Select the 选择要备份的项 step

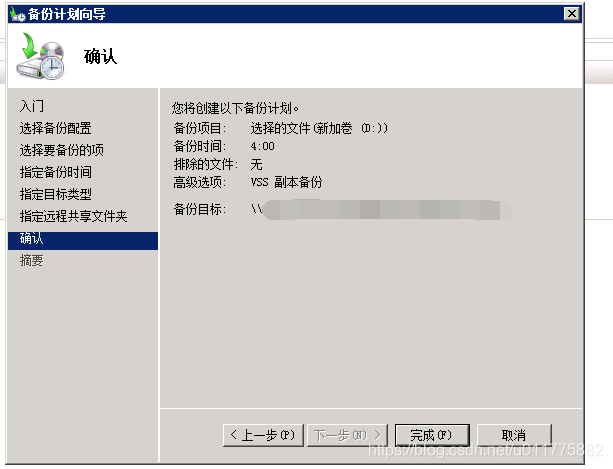click(61, 150)
